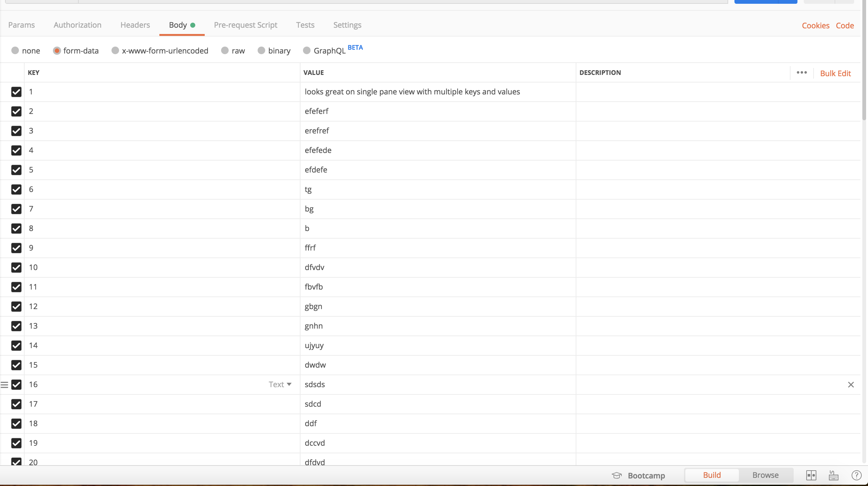Click the help icon in bottom right corner
Image resolution: width=868 pixels, height=486 pixels.
(857, 475)
